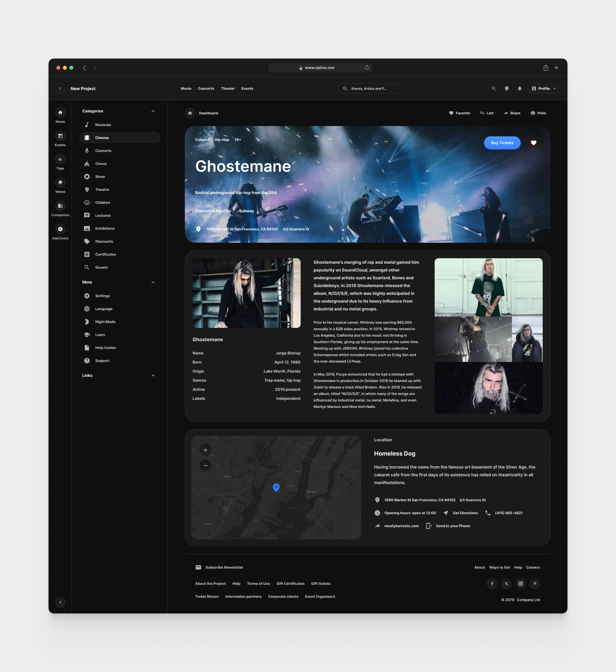Open the Ghostemane portrait thumbnail above the details
This screenshot has width=616, height=672.
[246, 293]
